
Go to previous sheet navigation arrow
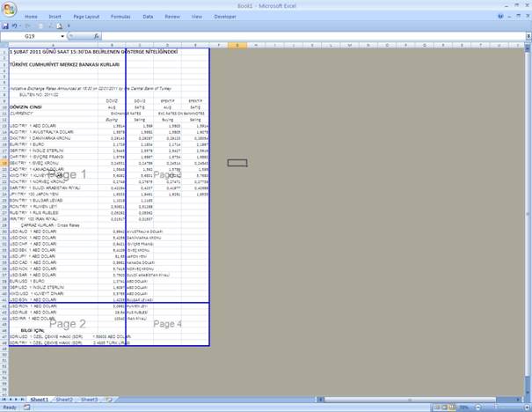click(x=11, y=400)
